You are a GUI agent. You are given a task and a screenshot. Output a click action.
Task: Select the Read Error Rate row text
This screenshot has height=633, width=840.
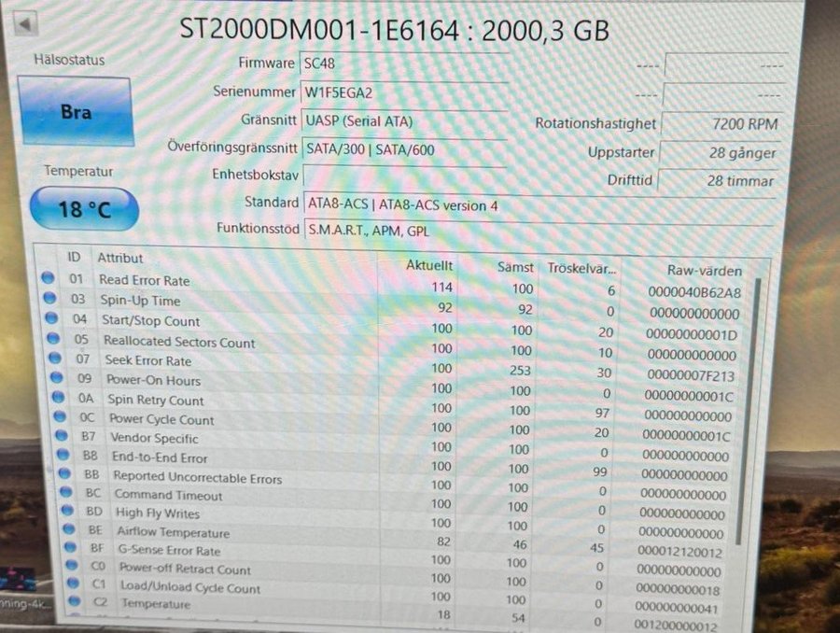pos(144,280)
